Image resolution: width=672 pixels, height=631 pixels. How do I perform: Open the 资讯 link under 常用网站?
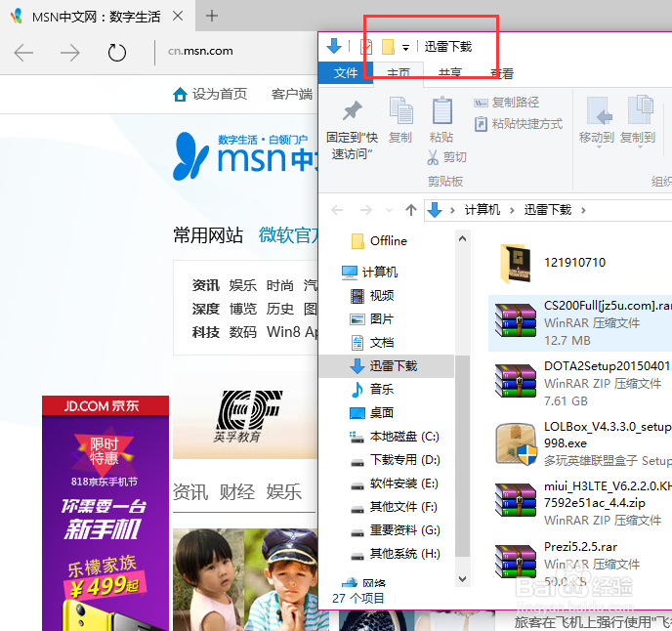point(206,285)
